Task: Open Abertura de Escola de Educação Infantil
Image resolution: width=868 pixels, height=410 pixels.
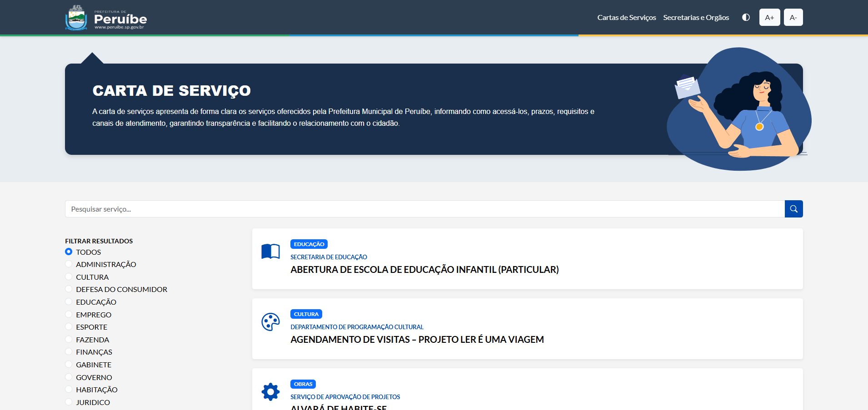Action: pos(424,270)
